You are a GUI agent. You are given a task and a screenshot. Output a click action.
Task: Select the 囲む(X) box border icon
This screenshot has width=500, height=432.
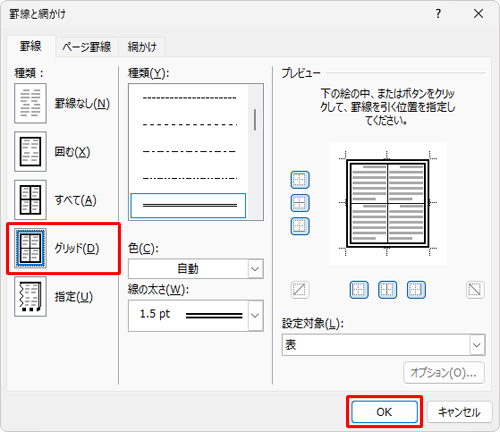click(x=30, y=152)
